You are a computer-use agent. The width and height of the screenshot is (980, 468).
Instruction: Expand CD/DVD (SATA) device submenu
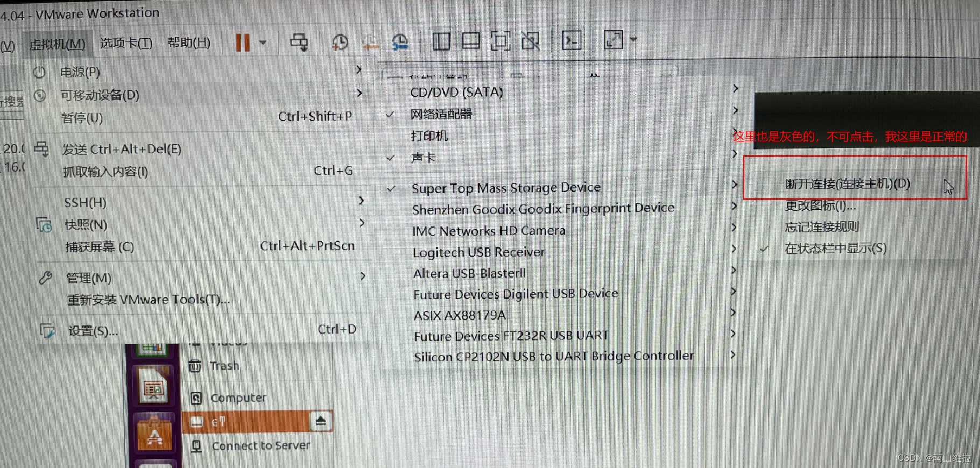(564, 91)
